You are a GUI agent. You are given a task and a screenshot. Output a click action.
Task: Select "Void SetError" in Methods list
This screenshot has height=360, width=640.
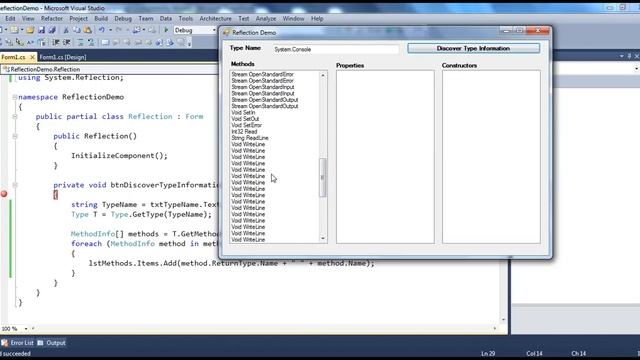(247, 125)
